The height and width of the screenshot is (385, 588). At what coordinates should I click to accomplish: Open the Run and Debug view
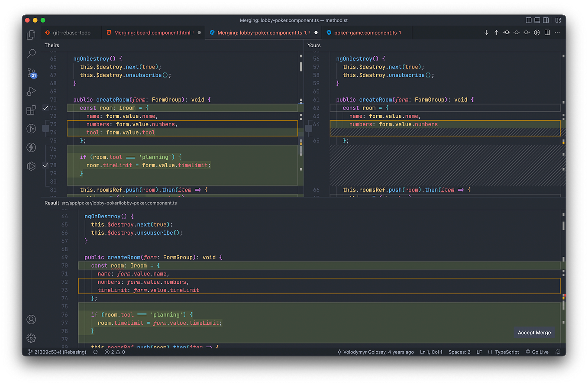click(x=31, y=91)
